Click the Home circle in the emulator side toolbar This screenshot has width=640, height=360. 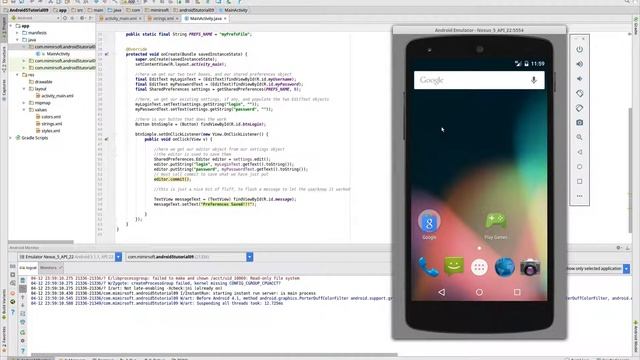580,167
